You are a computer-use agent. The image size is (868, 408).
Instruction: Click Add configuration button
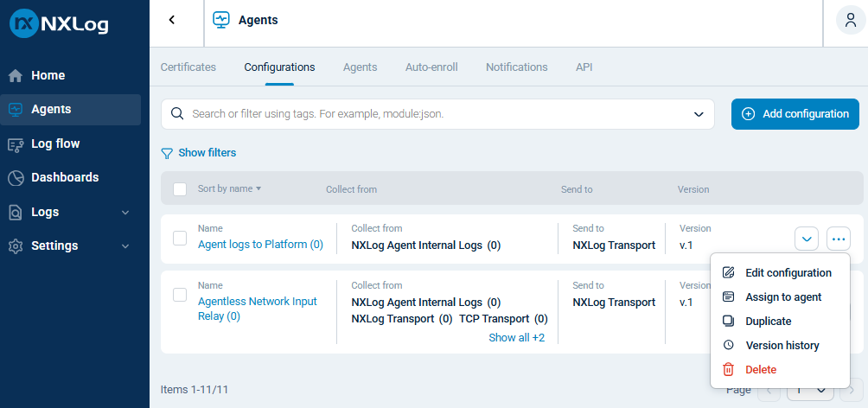pyautogui.click(x=795, y=114)
